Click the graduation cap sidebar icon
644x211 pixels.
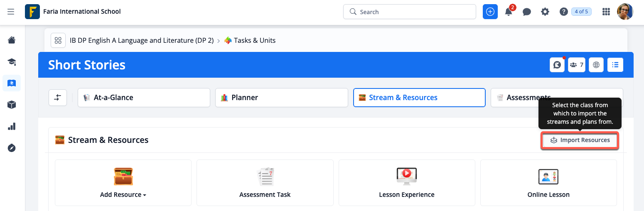pyautogui.click(x=12, y=62)
